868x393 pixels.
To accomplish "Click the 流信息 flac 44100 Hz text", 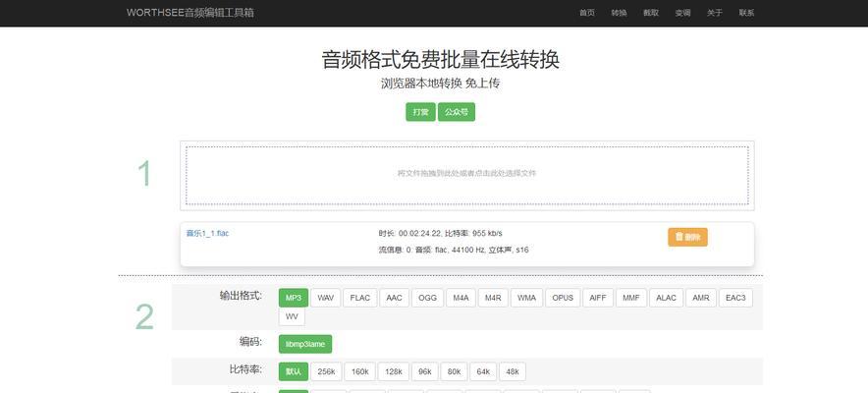I will pos(454,250).
